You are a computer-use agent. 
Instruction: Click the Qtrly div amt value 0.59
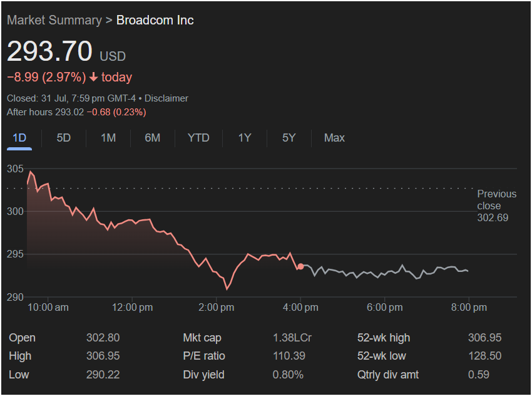tap(479, 375)
